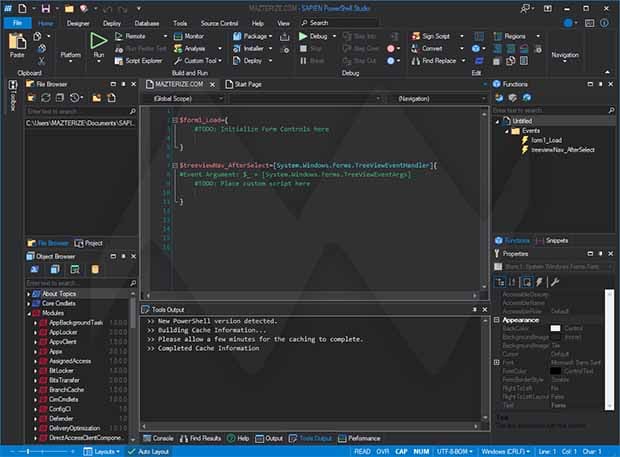Click new folder icon in File Browser toolbar
Screen dimensions: 620x457
(x=96, y=98)
